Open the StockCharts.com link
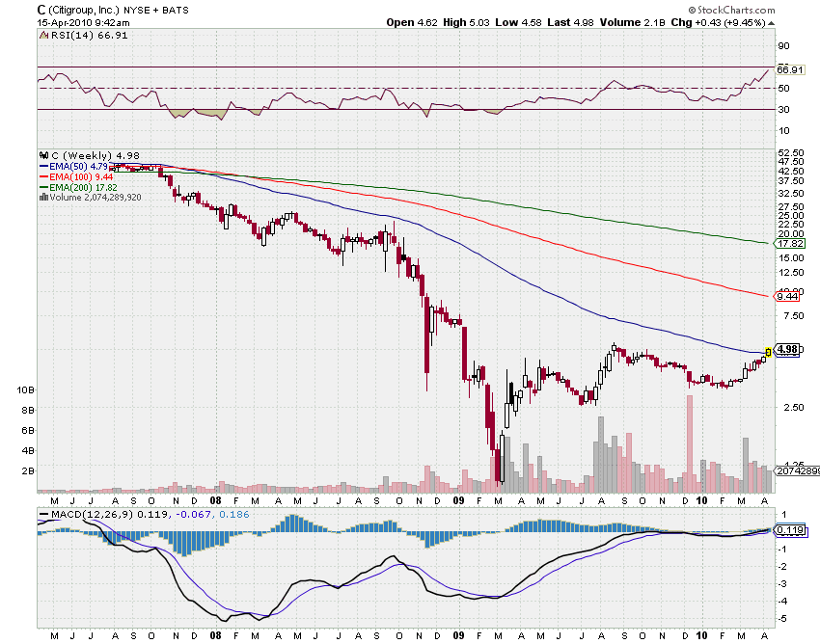The height and width of the screenshot is (644, 820). pyautogui.click(x=731, y=10)
